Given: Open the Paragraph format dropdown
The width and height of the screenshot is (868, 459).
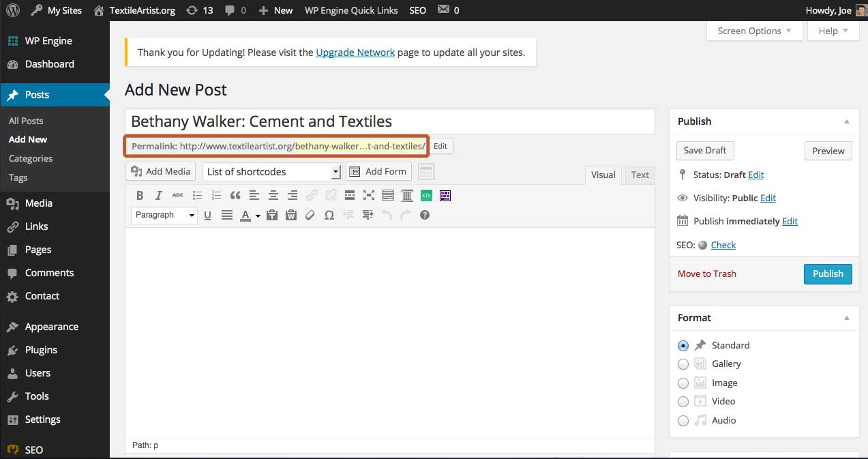Looking at the screenshot, I should 164,215.
